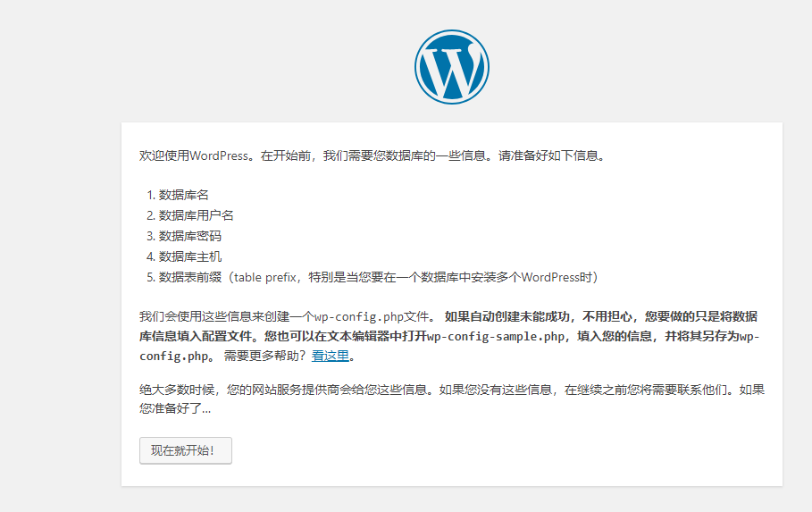Click the WordPress logo at top

click(451, 67)
